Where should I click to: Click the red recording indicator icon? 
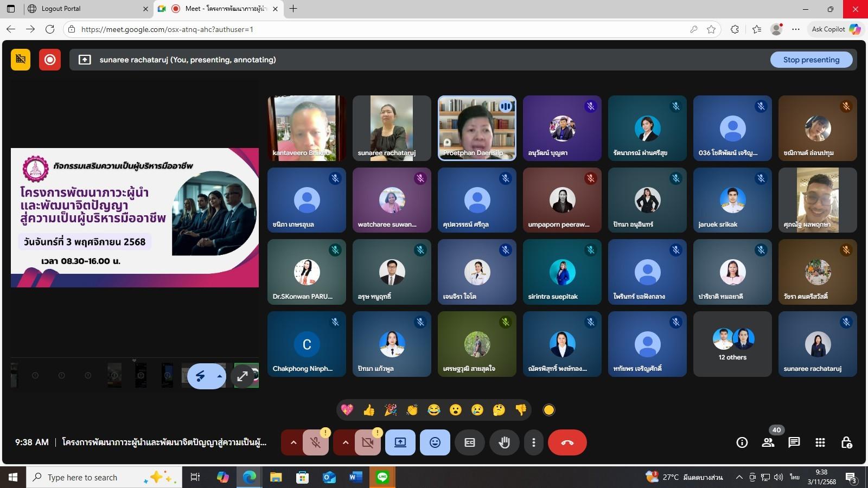click(49, 60)
